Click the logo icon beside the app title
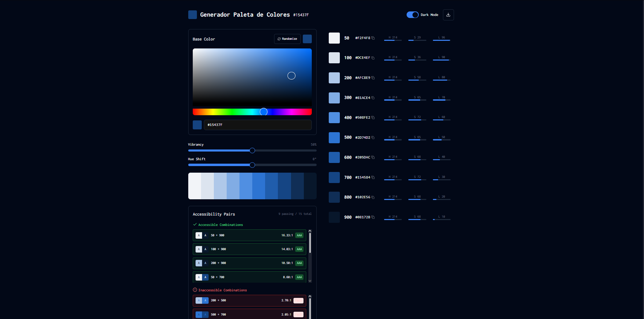644x319 pixels. tap(192, 15)
